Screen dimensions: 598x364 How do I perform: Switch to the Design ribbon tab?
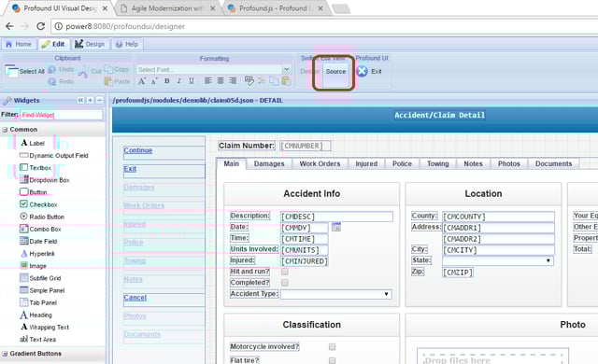tap(90, 44)
